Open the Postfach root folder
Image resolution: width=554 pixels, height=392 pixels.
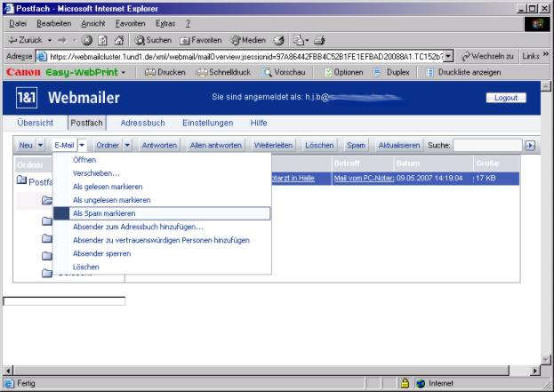36,181
